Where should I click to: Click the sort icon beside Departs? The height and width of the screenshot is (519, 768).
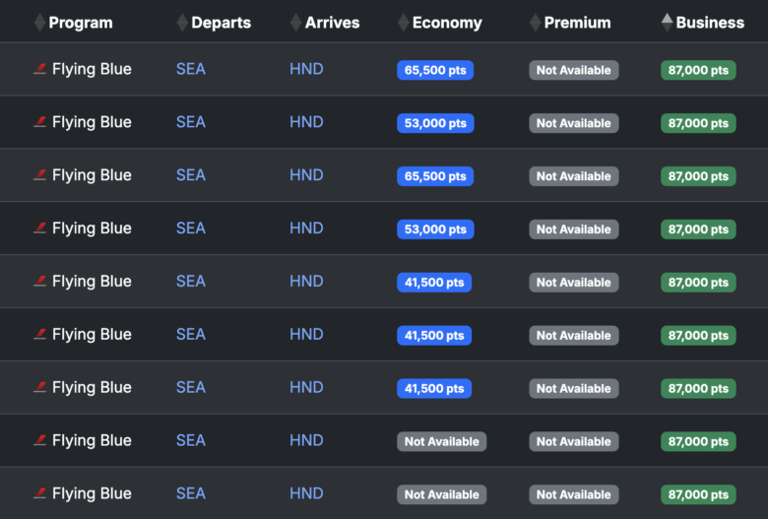(x=182, y=23)
